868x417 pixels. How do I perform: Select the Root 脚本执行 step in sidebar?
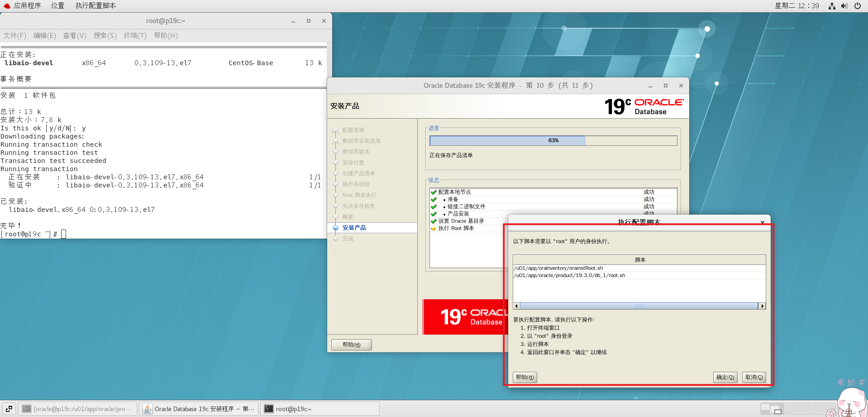359,195
